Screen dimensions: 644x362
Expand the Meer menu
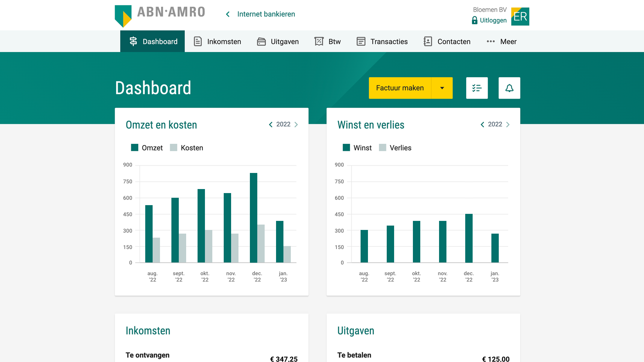point(501,41)
